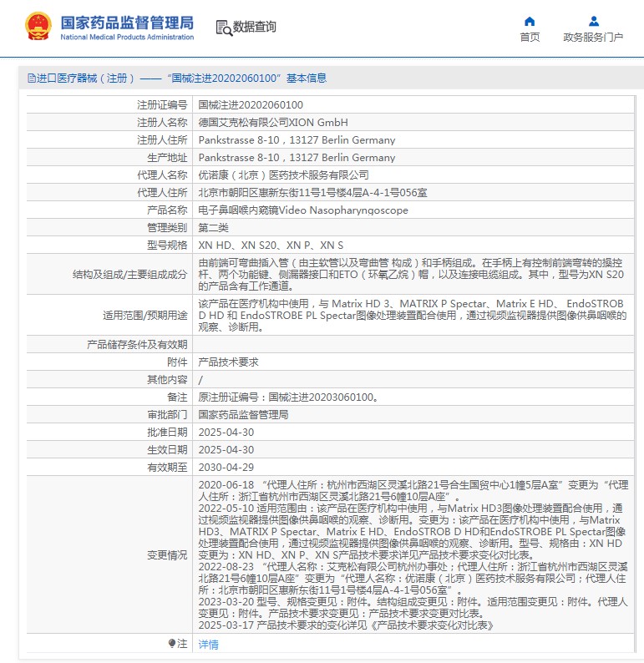Click 注册人名称 label

click(162, 123)
